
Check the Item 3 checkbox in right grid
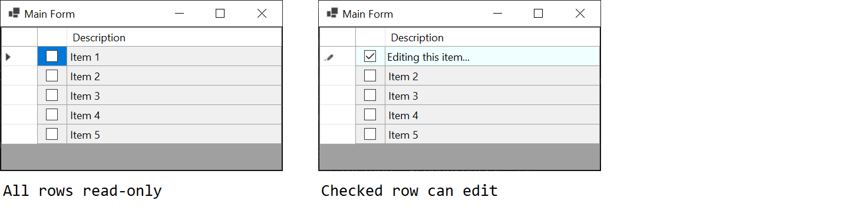pyautogui.click(x=370, y=96)
